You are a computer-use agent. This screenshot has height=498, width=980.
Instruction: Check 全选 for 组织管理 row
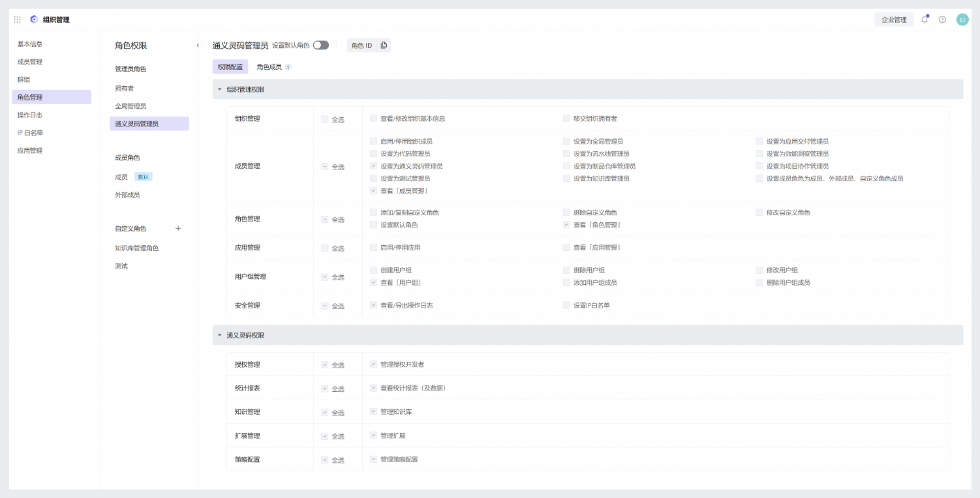click(324, 119)
